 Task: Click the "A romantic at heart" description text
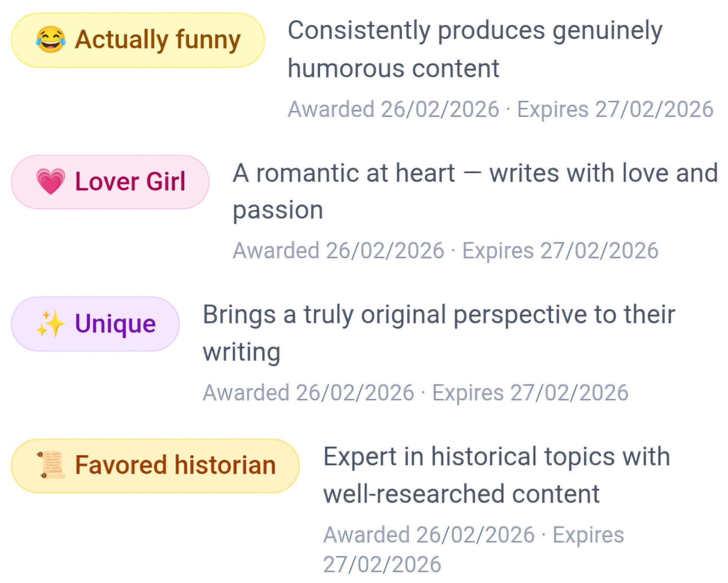(x=475, y=191)
